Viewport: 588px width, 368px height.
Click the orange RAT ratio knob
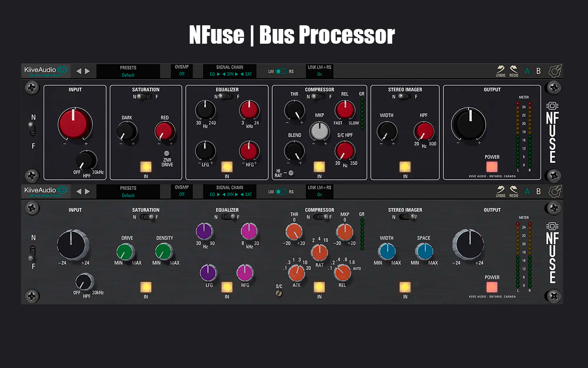tap(319, 253)
